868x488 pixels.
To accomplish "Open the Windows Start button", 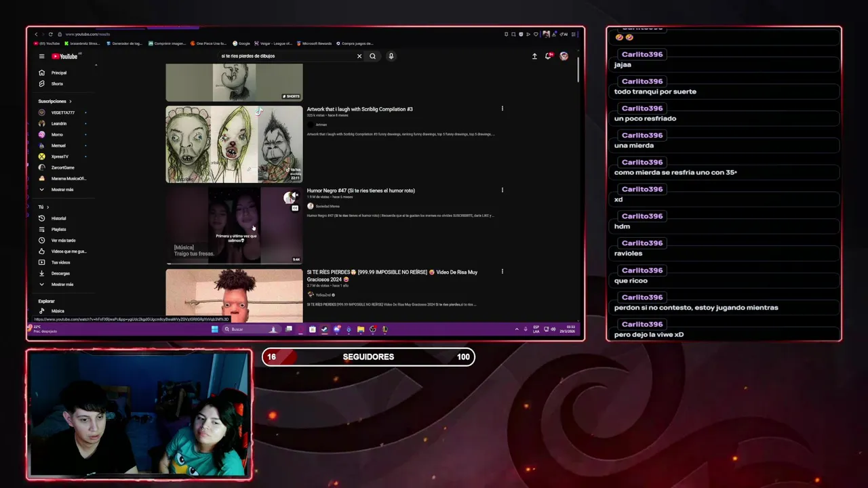I will pos(215,329).
